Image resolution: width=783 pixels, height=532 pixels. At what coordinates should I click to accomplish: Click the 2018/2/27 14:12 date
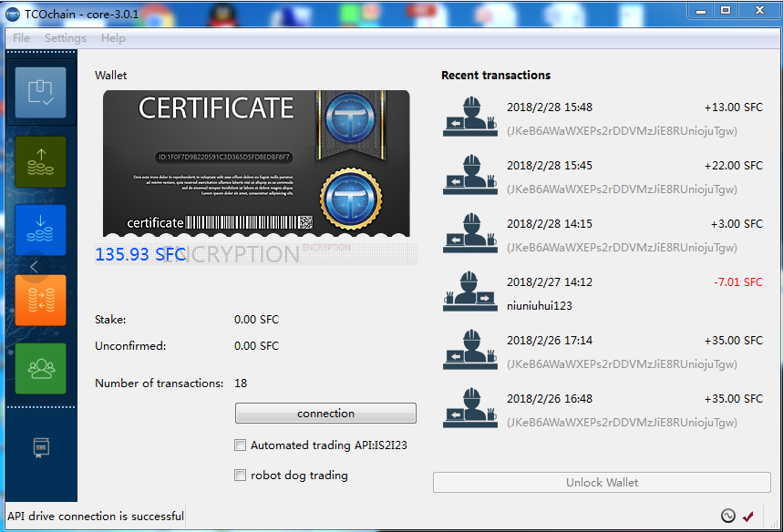550,282
